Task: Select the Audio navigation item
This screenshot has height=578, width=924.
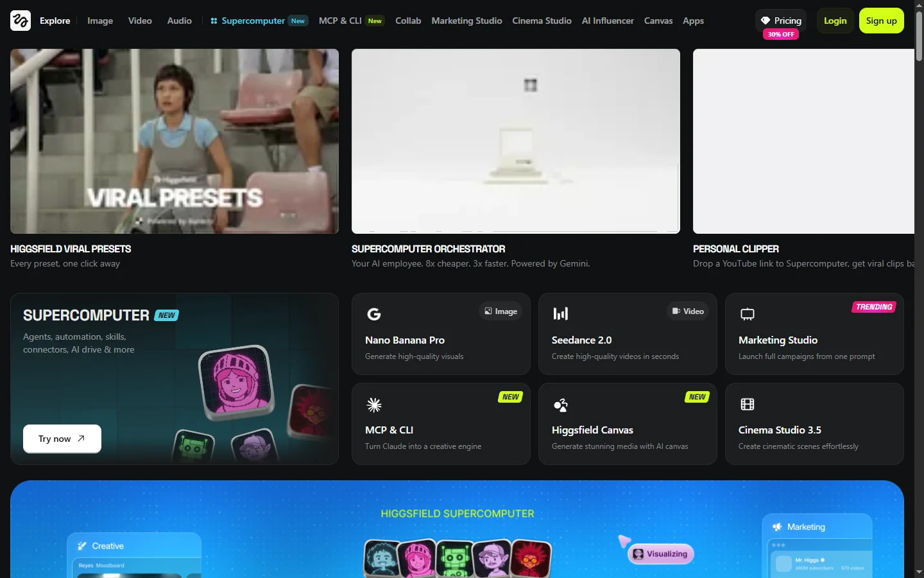Action: tap(180, 21)
